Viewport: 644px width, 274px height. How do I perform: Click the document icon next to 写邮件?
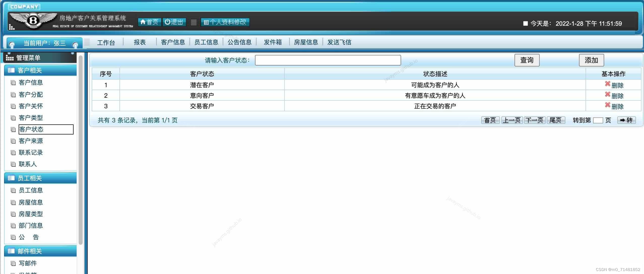click(13, 263)
